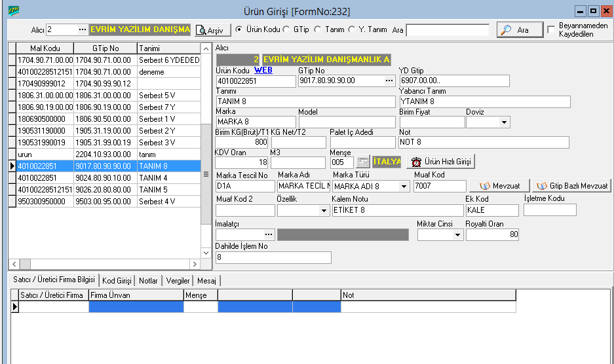
Task: Expand the Özellik dropdown
Action: click(x=324, y=211)
